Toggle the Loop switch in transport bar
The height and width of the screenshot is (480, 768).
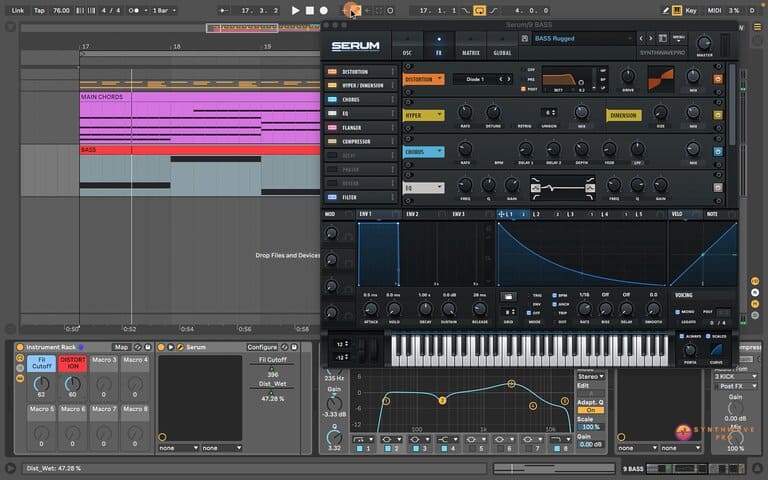click(480, 10)
